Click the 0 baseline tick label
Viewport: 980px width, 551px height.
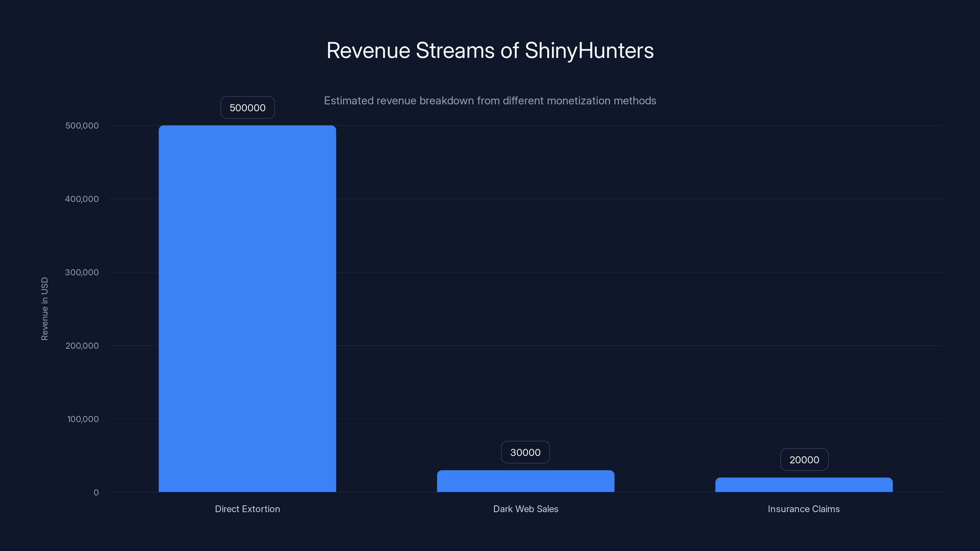[96, 493]
